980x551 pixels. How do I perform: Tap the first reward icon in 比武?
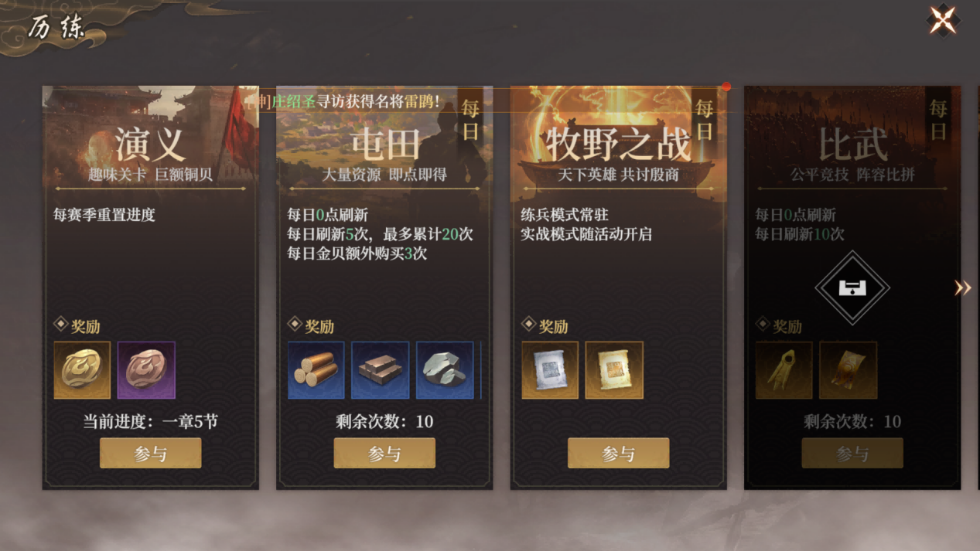pyautogui.click(x=784, y=370)
